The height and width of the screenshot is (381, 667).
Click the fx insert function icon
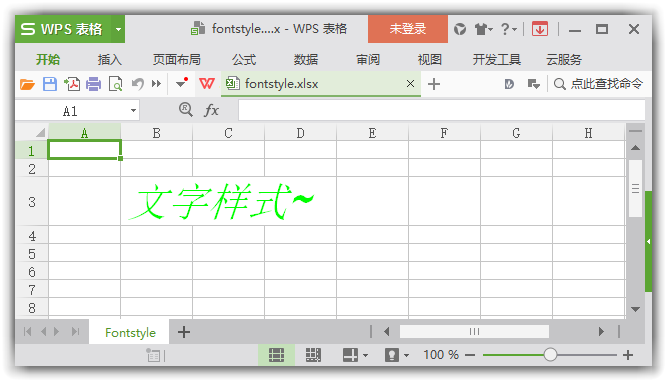(211, 110)
